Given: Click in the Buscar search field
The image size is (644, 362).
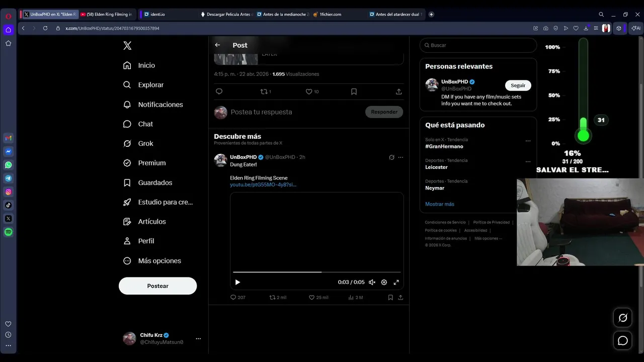Looking at the screenshot, I should click(478, 45).
